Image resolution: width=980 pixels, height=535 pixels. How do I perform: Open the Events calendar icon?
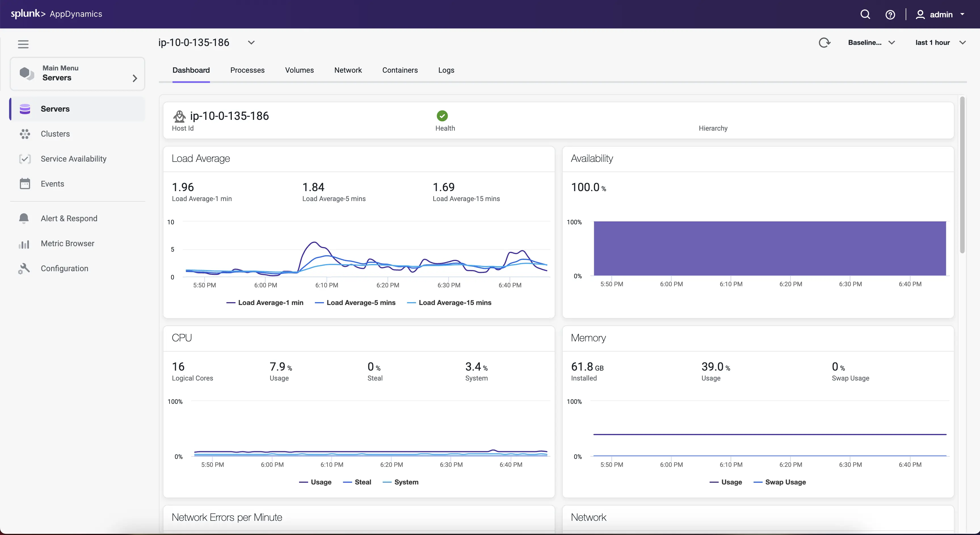(x=25, y=183)
